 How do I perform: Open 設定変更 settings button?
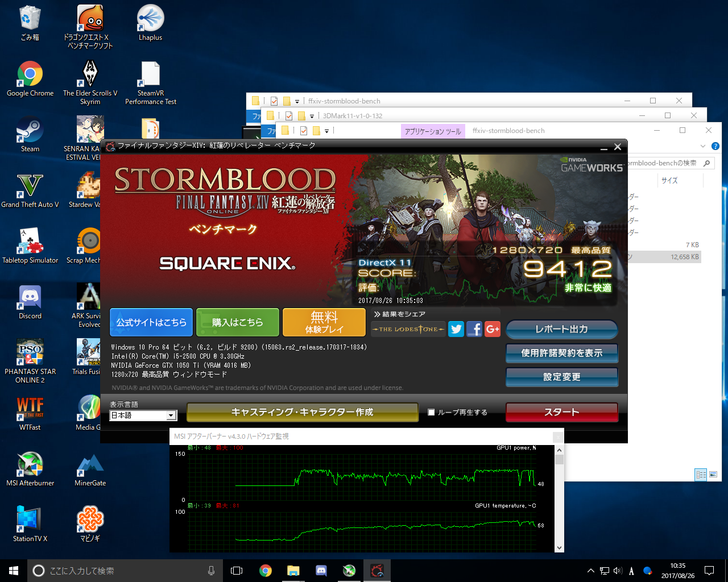[561, 377]
